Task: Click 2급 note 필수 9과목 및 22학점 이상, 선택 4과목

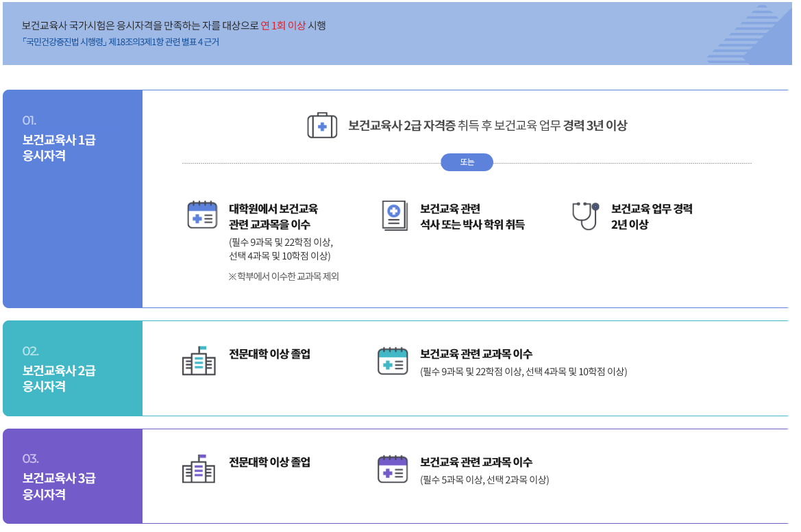Action: pyautogui.click(x=523, y=372)
